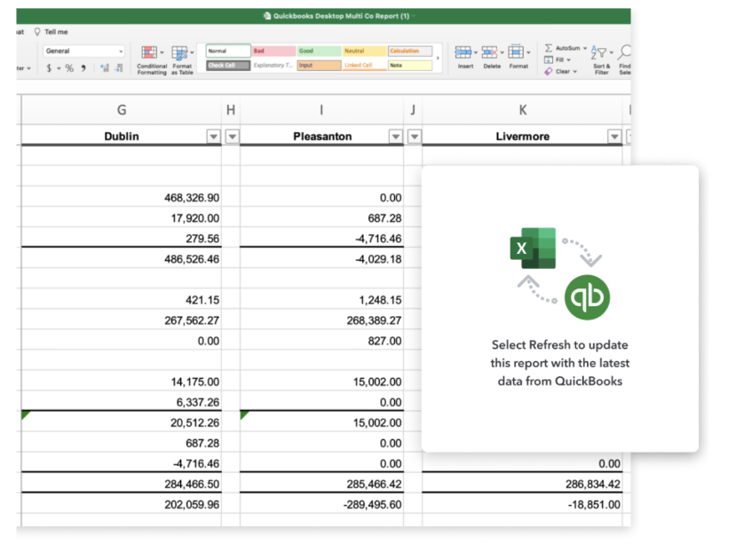Select Dublin cell 17,920.00
The width and height of the screenshot is (744, 560).
point(122,217)
